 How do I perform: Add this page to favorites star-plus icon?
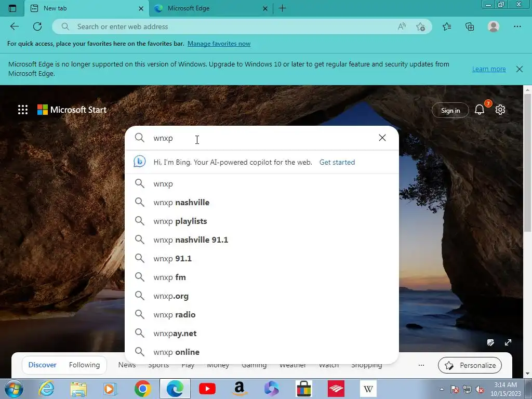[420, 26]
